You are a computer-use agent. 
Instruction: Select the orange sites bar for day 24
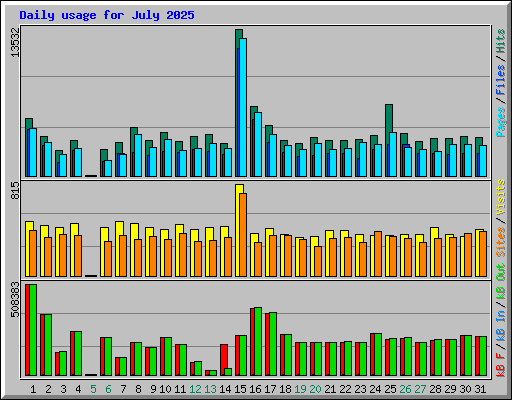(378, 254)
